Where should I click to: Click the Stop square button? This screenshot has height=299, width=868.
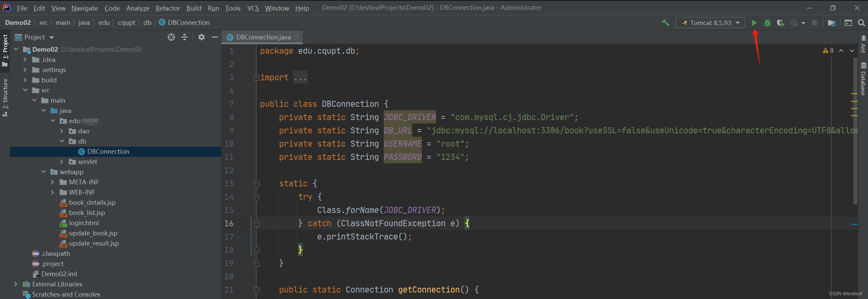pyautogui.click(x=815, y=23)
